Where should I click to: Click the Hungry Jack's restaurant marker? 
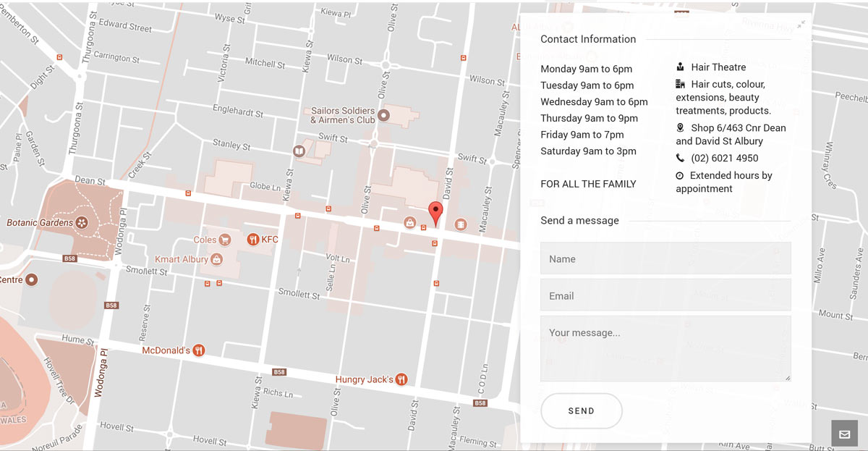401,379
